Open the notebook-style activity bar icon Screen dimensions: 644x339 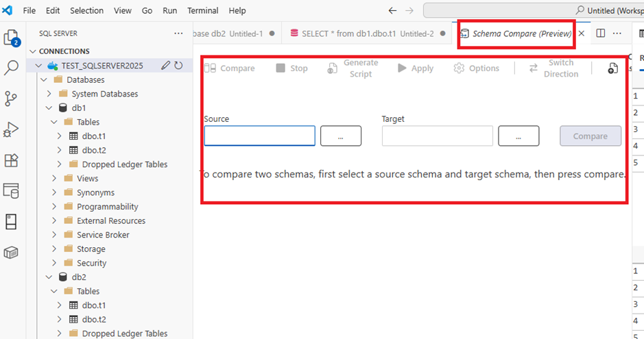[11, 222]
